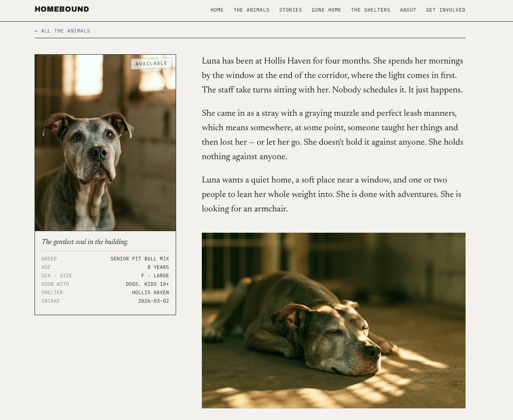Open Luna's portrait photo
Screen dimensions: 513x420
pyautogui.click(x=105, y=143)
